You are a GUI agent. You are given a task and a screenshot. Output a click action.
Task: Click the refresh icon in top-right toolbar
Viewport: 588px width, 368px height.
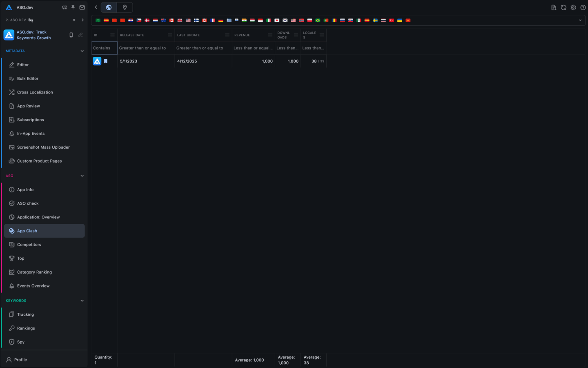coord(563,7)
